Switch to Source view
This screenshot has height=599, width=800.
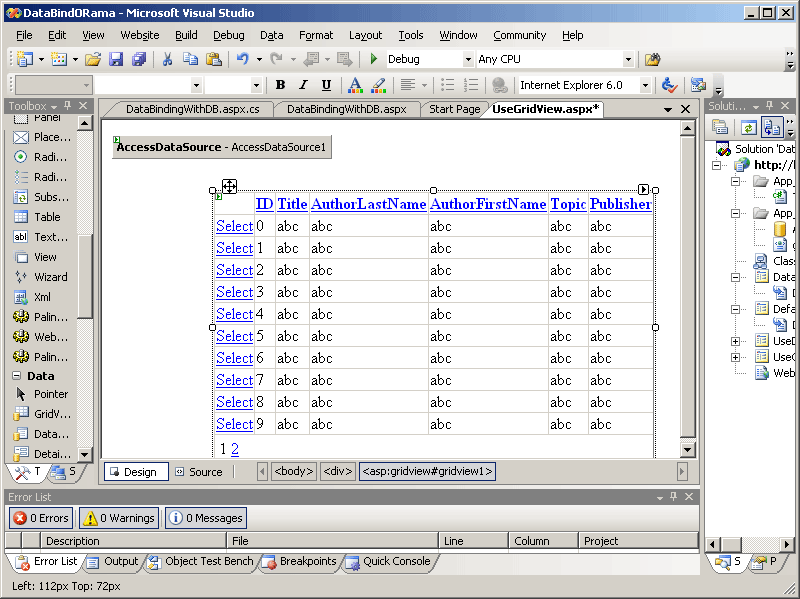pos(198,472)
